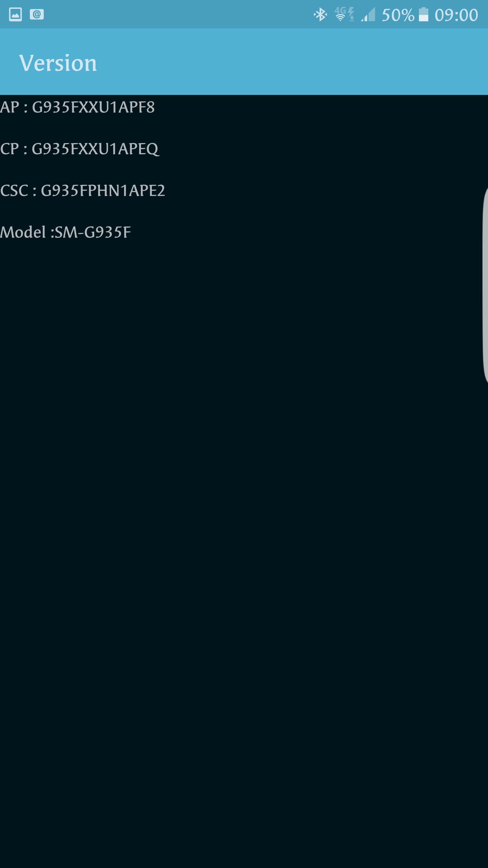Image resolution: width=488 pixels, height=868 pixels.
Task: Tap the 09:00 clock in status bar
Action: (x=456, y=15)
